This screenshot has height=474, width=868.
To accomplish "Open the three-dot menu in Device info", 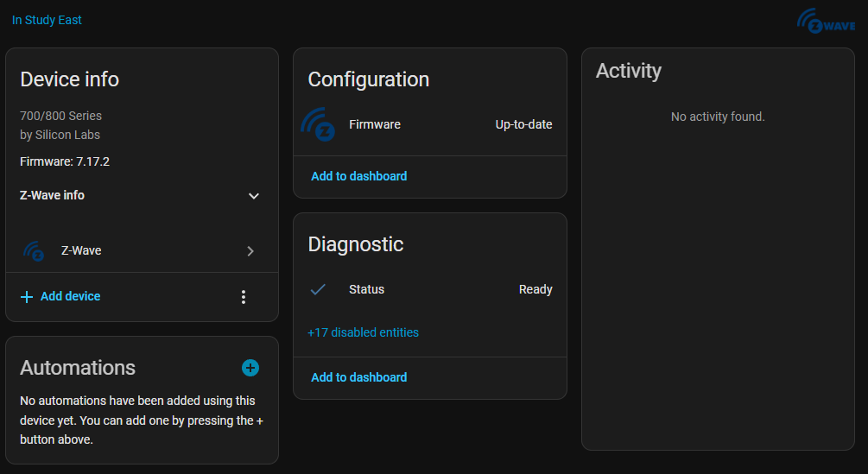I will point(244,297).
